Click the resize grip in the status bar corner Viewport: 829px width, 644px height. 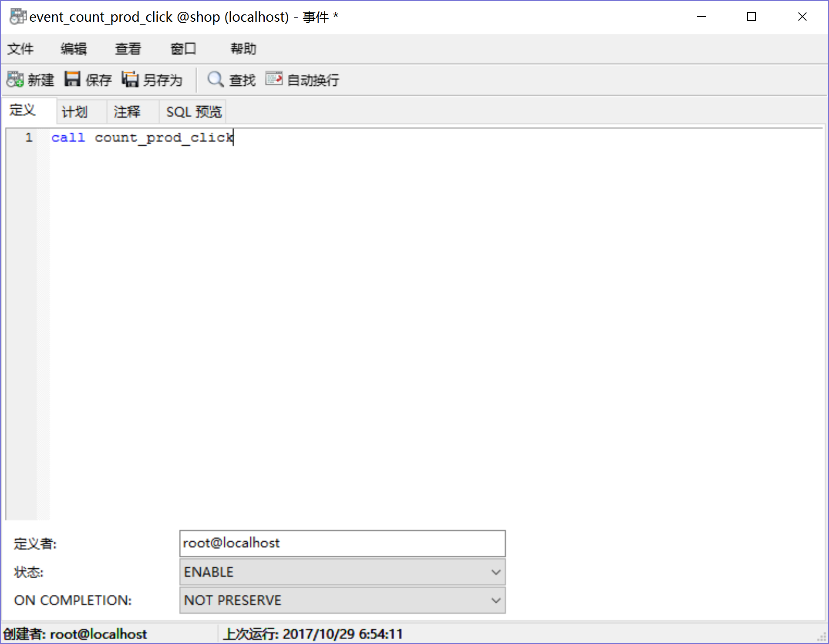(x=822, y=637)
